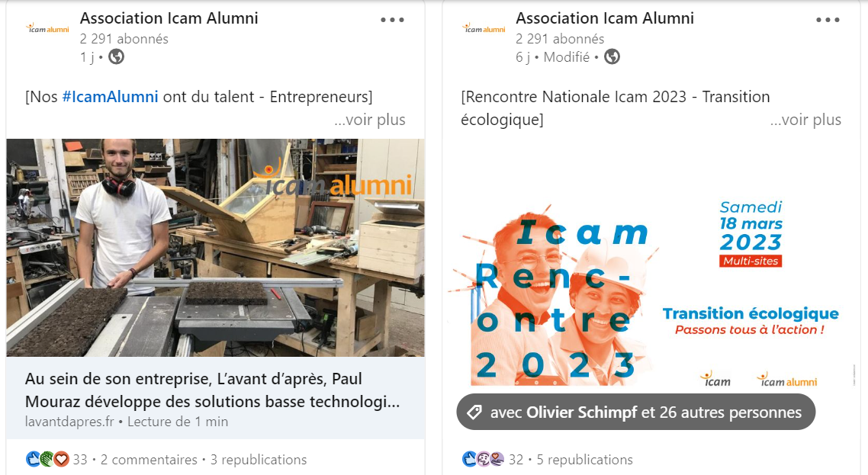Open the lavantdapres.fr article link preview

click(x=214, y=400)
